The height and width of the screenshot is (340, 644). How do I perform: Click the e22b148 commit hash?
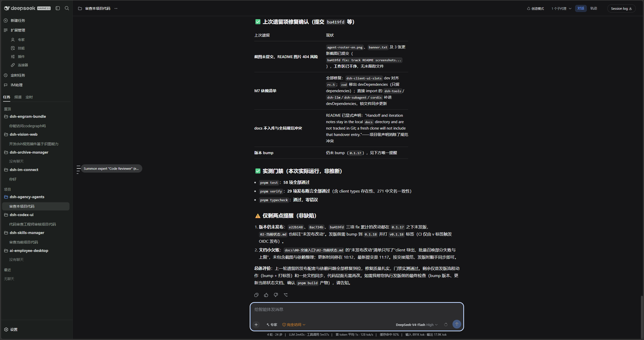click(296, 227)
